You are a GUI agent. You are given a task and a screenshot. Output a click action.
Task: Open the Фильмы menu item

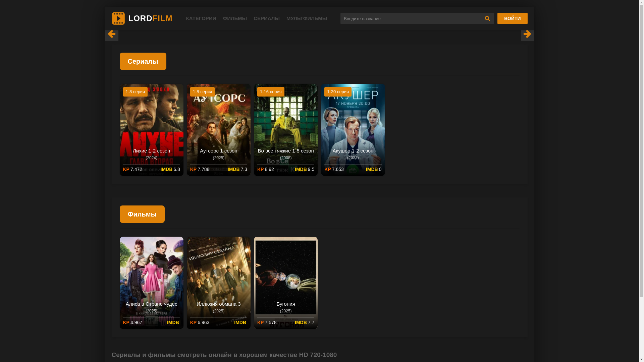(235, 18)
